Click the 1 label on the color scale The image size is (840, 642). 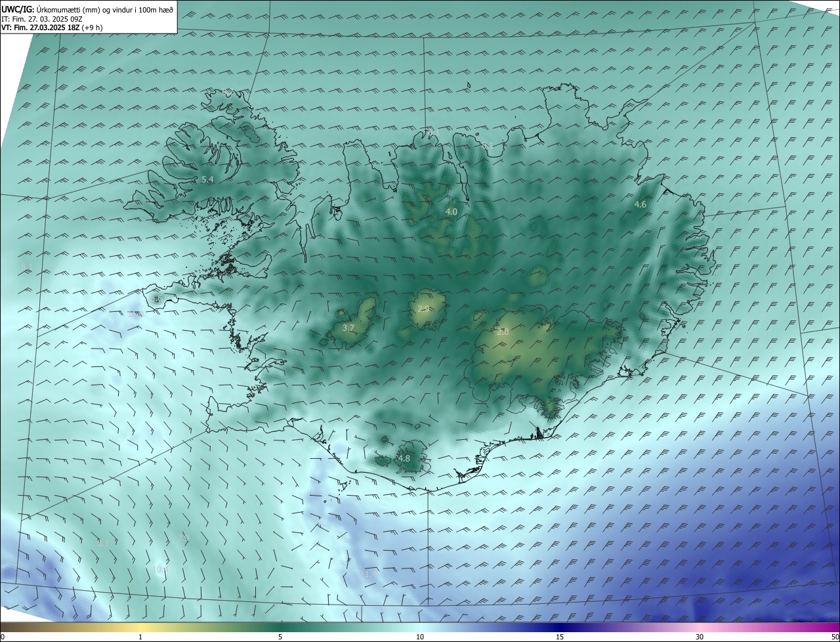140,637
